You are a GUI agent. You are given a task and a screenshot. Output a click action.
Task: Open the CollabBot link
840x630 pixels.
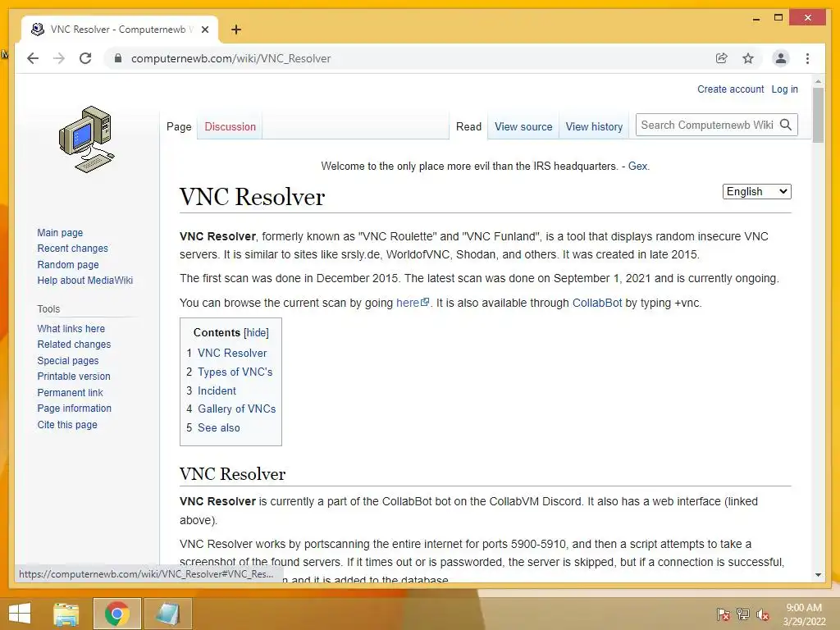click(597, 303)
